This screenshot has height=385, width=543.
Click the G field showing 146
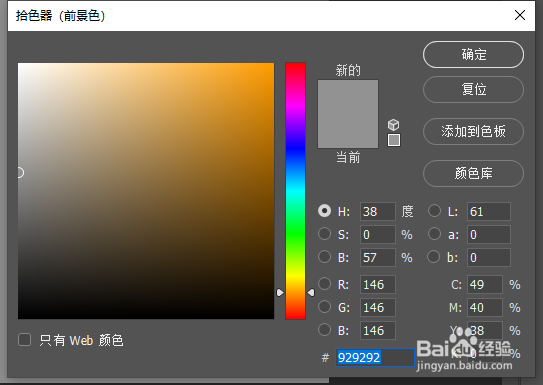pos(377,307)
